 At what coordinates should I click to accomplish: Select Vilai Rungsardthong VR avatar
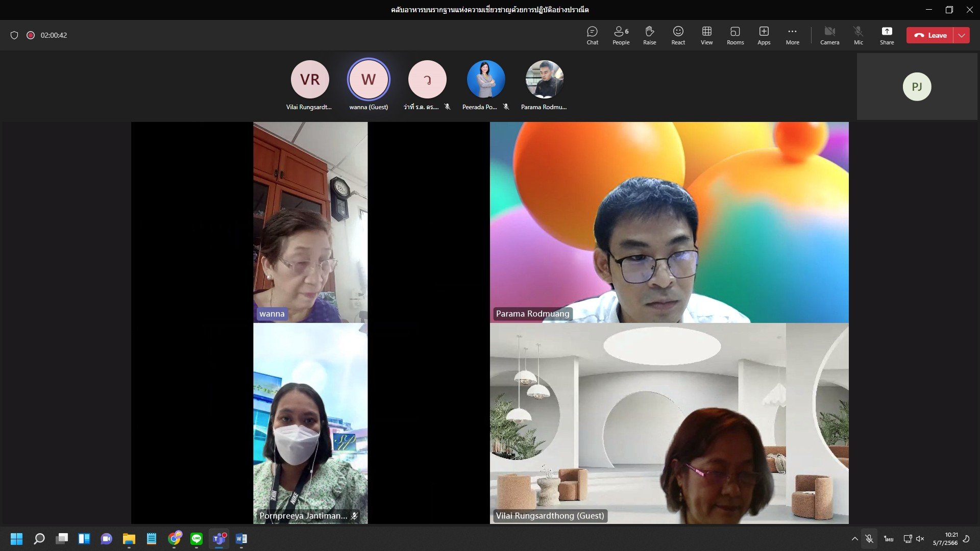[x=310, y=80]
